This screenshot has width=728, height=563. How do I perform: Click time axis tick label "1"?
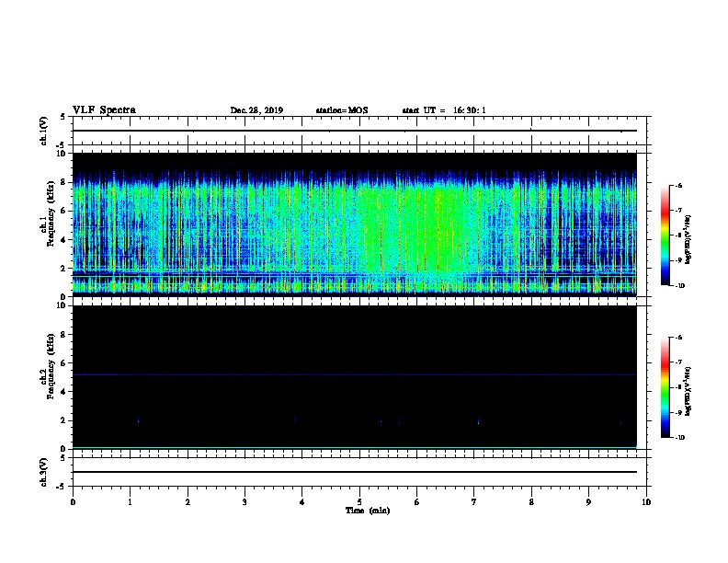click(130, 502)
